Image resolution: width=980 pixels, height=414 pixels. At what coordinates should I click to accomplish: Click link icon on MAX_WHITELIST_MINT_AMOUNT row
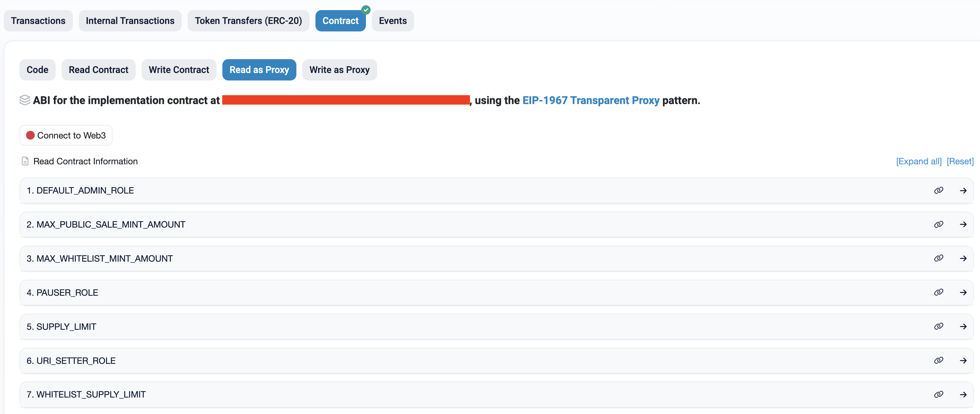point(939,258)
